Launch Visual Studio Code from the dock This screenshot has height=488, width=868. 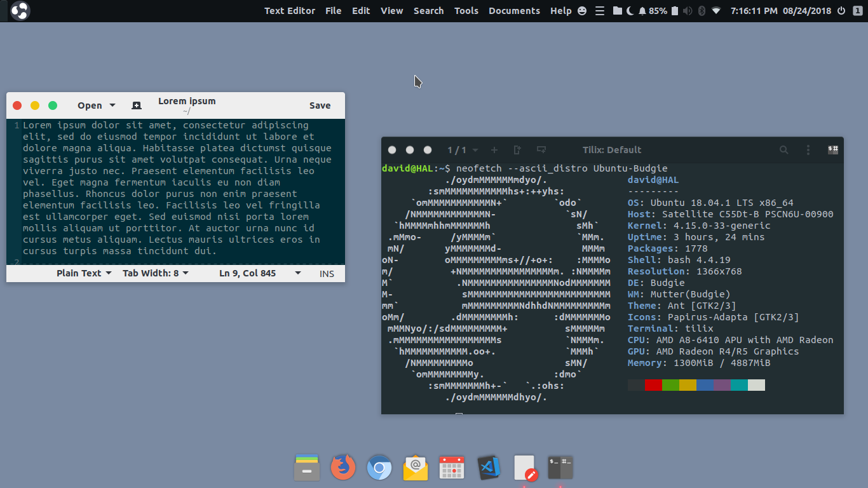489,468
